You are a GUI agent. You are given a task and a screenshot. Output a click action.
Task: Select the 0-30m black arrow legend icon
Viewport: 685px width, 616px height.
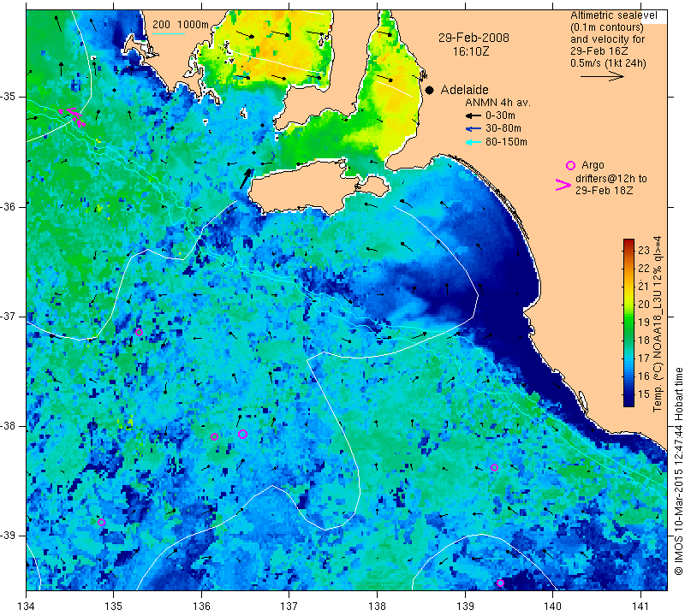point(474,115)
